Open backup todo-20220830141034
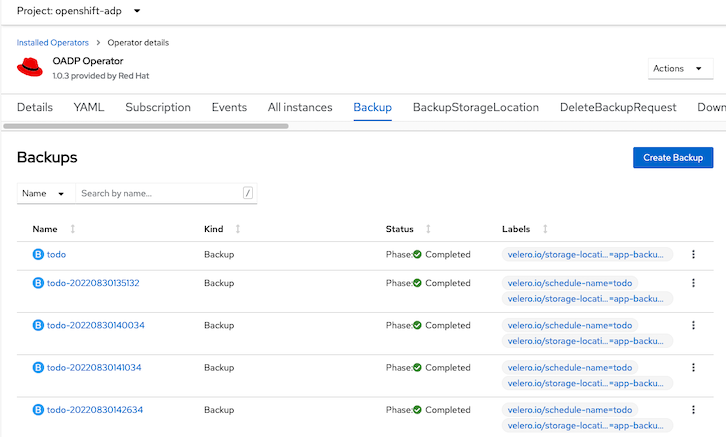 pos(94,367)
